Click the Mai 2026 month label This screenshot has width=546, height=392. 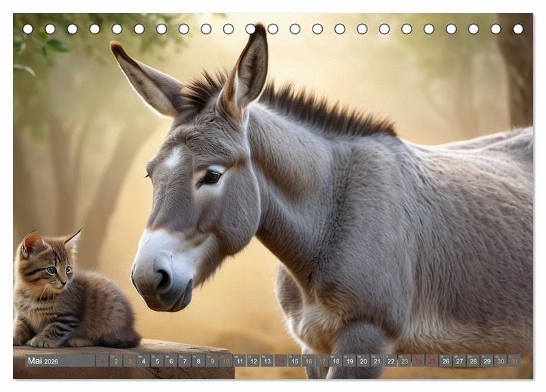(x=43, y=361)
